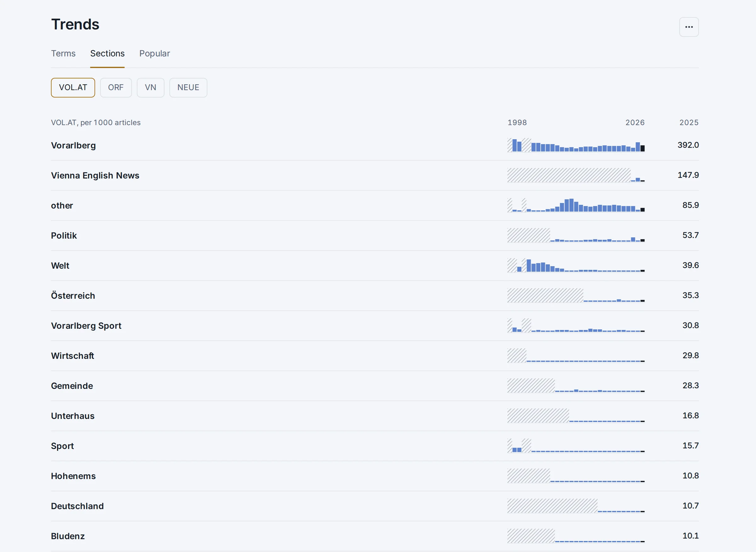Open the Vienna English News row
The image size is (756, 552).
pyautogui.click(x=375, y=175)
